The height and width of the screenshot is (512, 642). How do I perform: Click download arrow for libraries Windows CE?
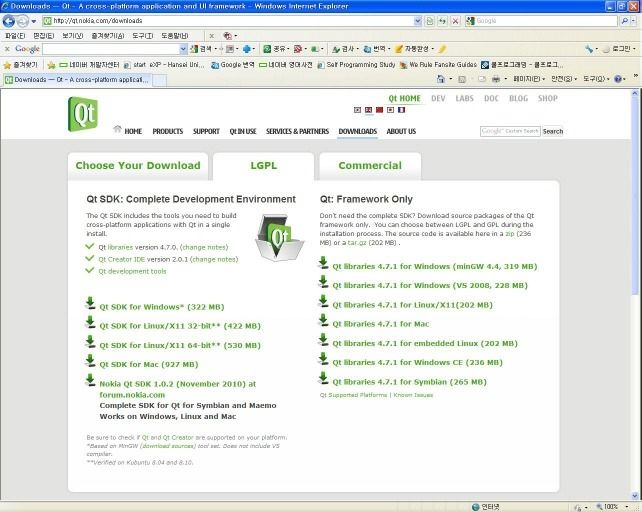tap(323, 359)
